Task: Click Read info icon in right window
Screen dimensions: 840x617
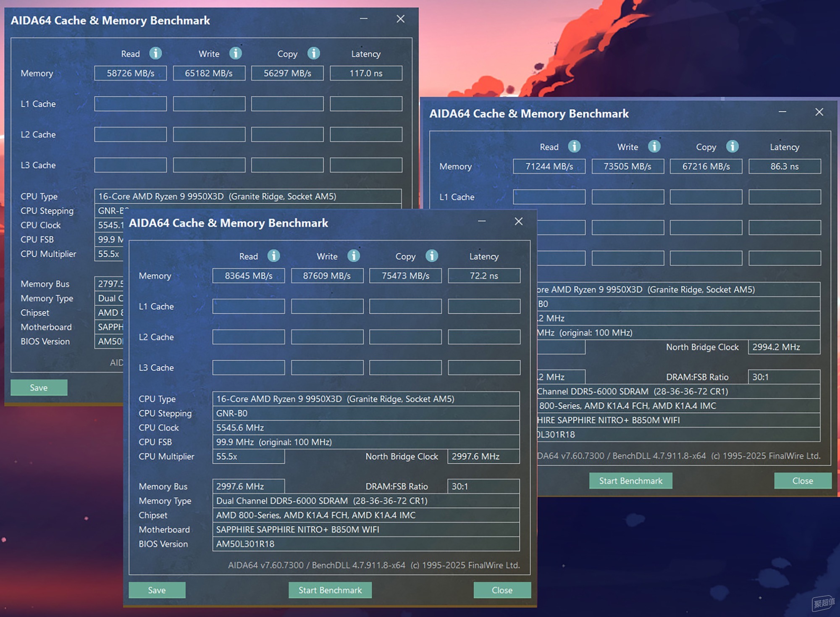Action: click(574, 147)
